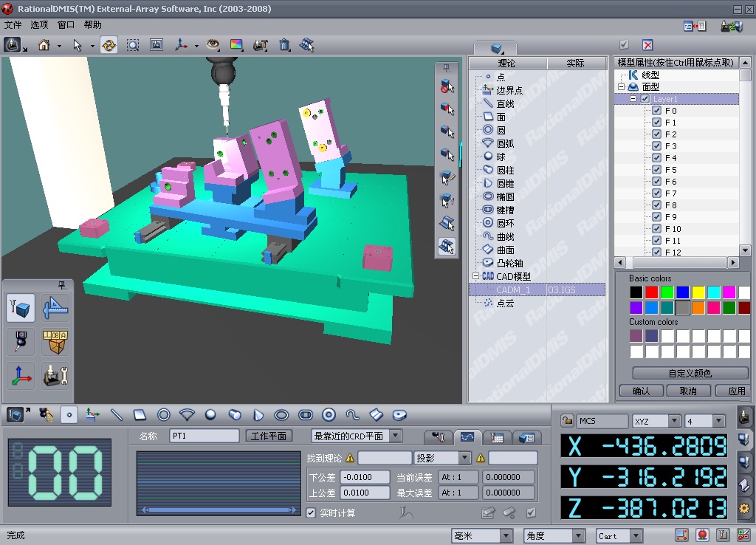Select the line feature icon in bottom toolbar

point(117,415)
